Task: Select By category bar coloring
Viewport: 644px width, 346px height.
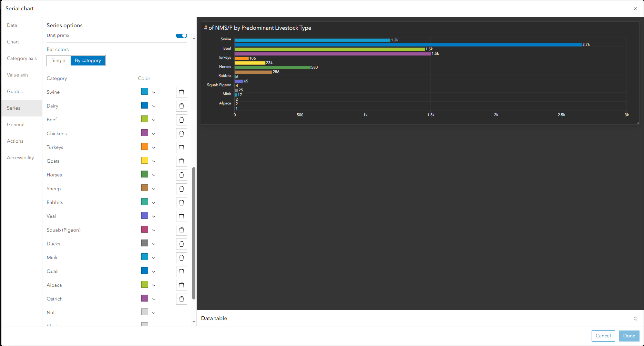Action: (88, 60)
